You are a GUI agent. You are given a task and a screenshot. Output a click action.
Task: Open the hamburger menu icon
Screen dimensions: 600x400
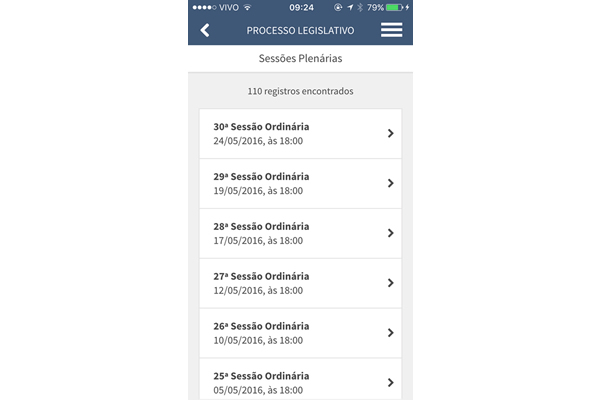[x=391, y=30]
